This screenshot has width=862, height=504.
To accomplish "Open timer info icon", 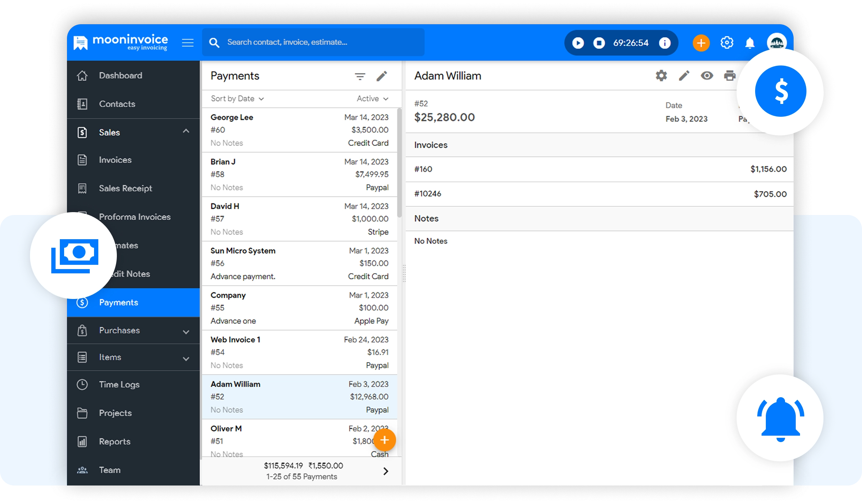I will tap(664, 43).
